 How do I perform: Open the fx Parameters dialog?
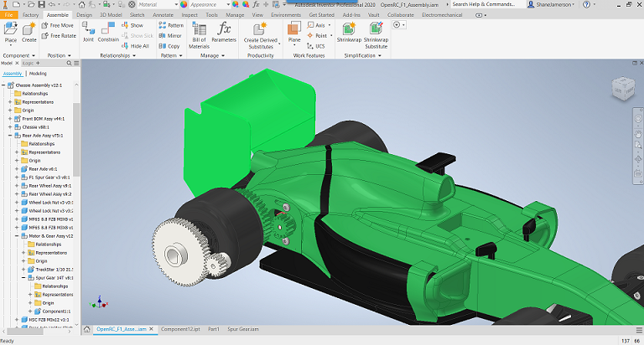[224, 31]
